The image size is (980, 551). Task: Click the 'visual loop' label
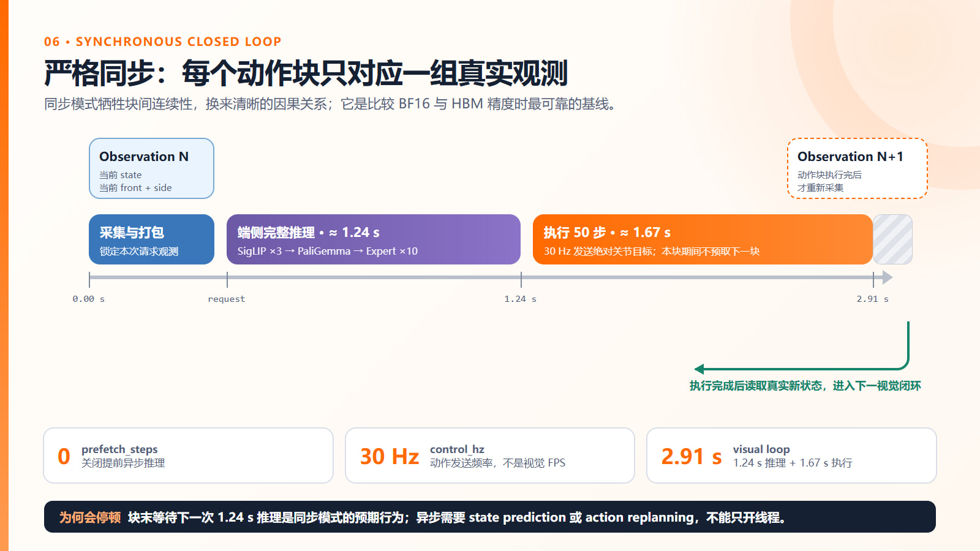(x=761, y=449)
